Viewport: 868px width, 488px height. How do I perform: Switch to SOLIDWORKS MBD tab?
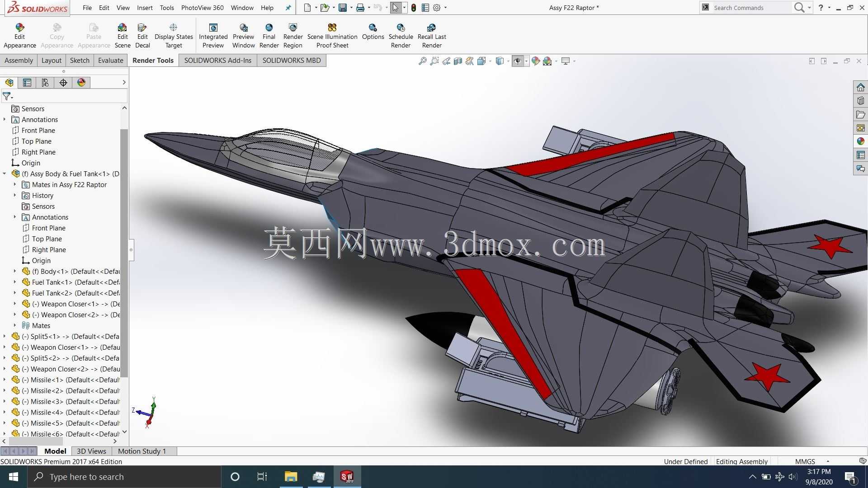point(292,61)
